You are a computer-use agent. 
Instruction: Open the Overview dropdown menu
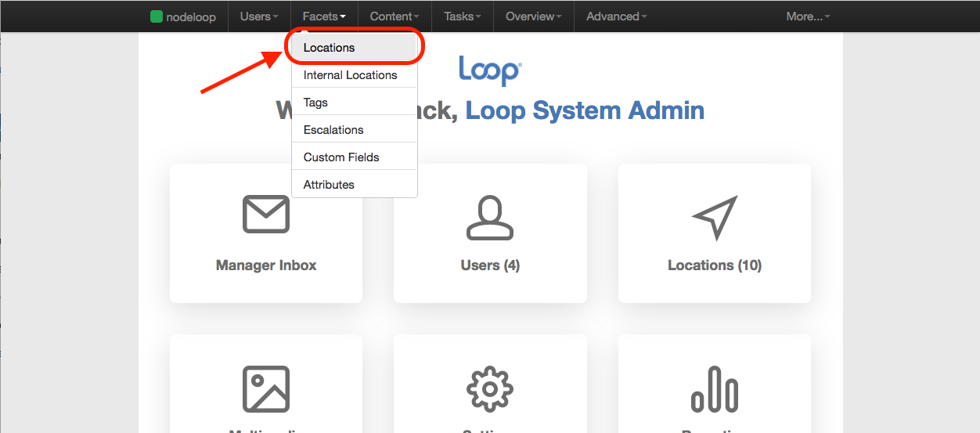(534, 16)
